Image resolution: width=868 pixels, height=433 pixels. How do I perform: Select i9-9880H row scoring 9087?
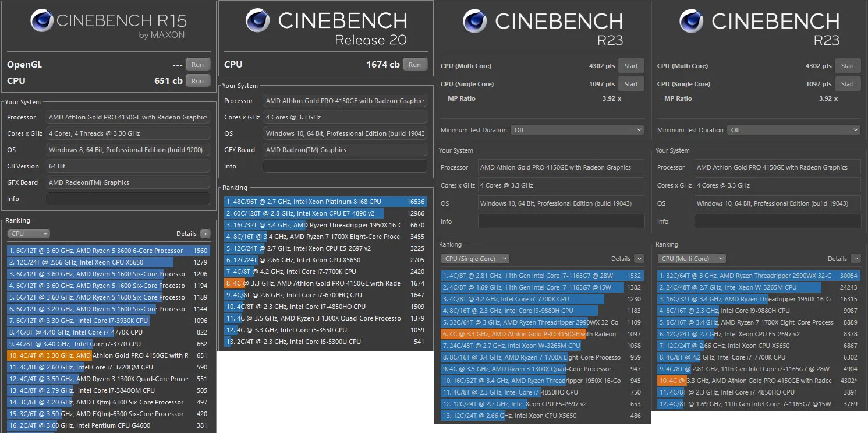pyautogui.click(x=759, y=311)
